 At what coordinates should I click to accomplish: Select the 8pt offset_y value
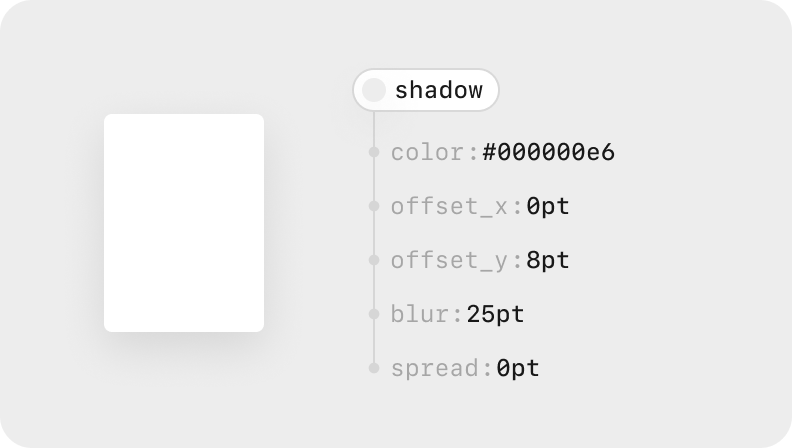pyautogui.click(x=548, y=261)
